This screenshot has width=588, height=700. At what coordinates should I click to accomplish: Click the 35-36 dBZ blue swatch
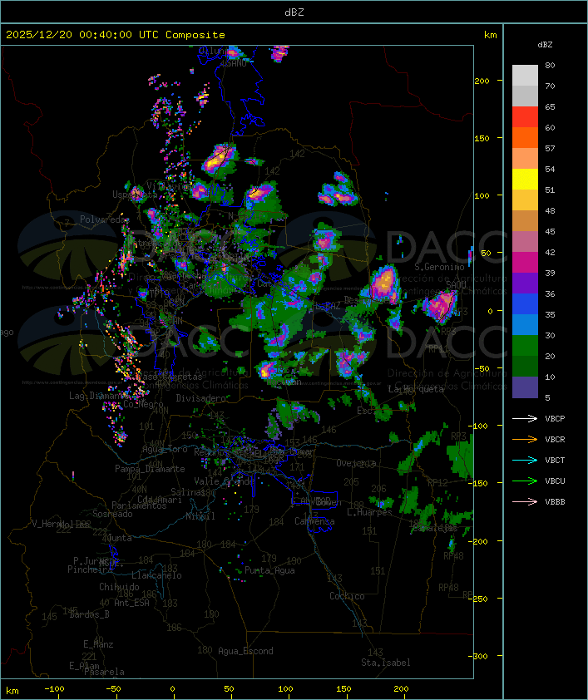pyautogui.click(x=525, y=304)
